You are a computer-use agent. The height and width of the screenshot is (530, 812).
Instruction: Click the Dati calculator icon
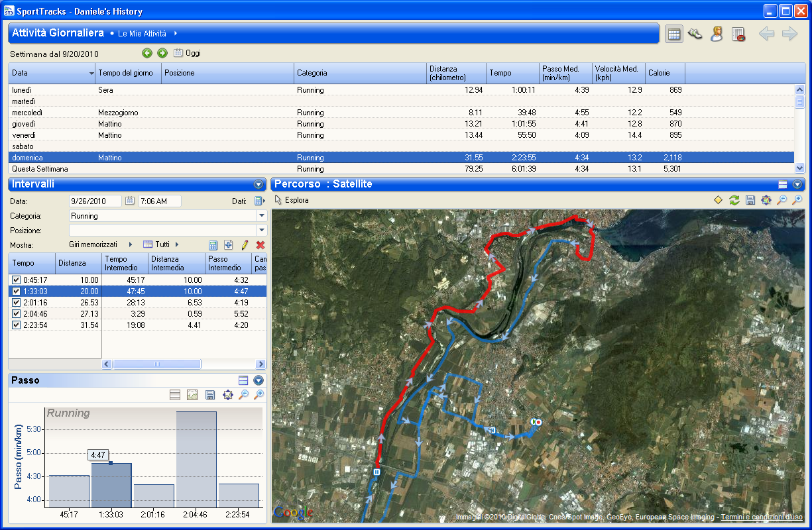(259, 201)
